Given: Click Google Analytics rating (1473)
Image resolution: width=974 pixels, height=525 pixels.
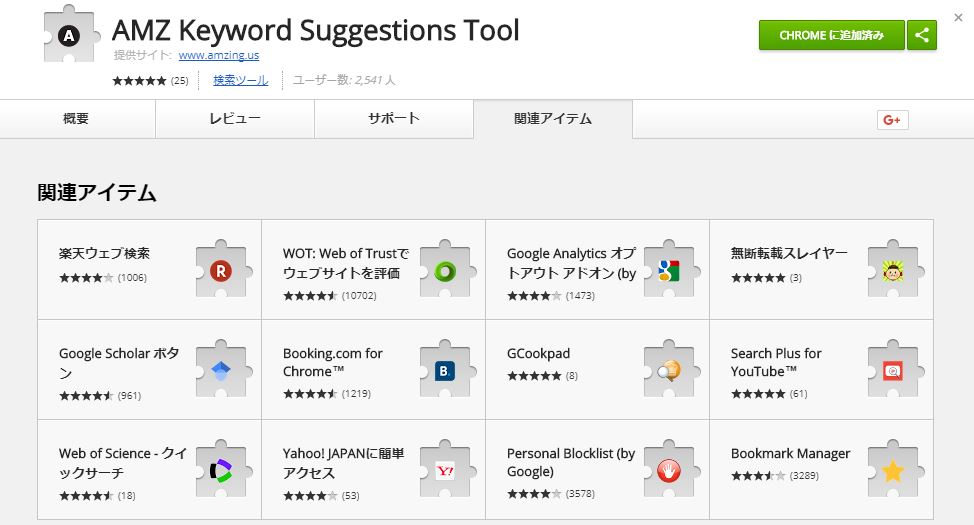Looking at the screenshot, I should (551, 296).
